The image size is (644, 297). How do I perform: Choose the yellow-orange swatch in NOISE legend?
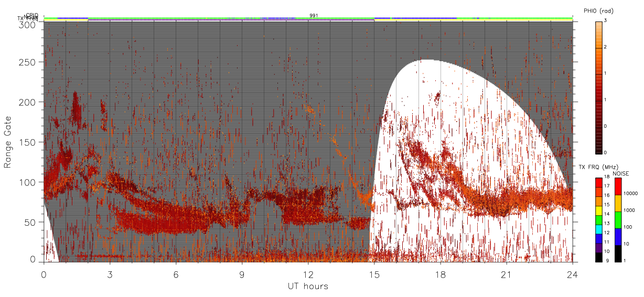pos(618,203)
